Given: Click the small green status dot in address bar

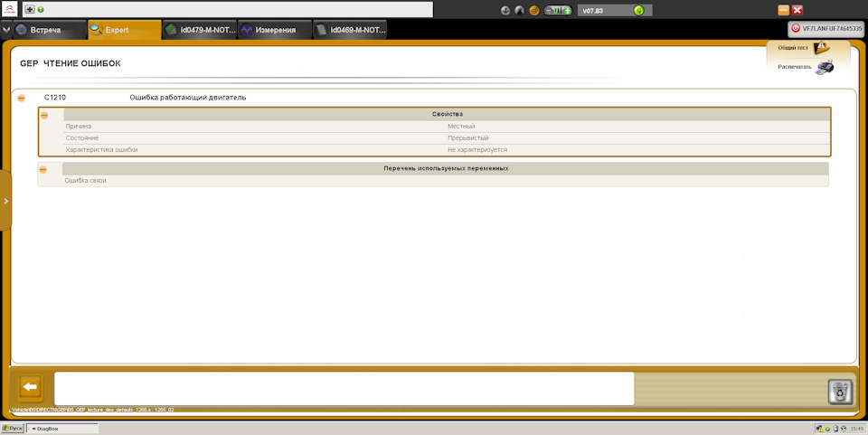Looking at the screenshot, I should point(41,9).
